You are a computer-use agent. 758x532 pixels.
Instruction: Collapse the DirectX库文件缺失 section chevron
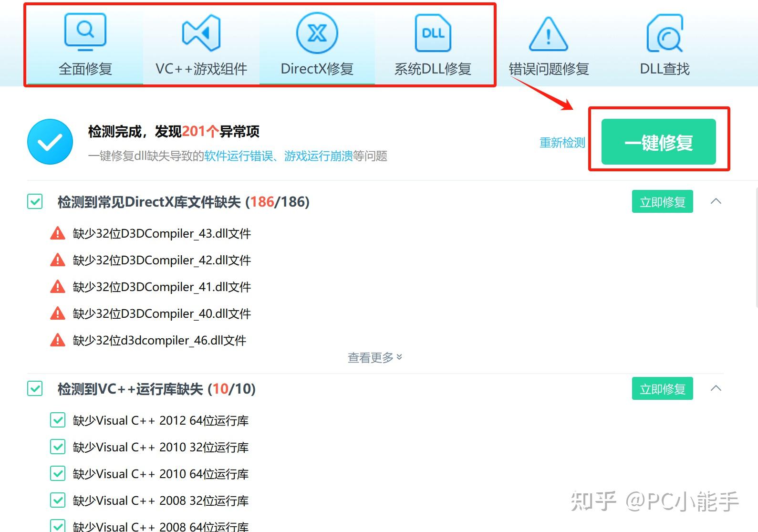click(x=716, y=201)
